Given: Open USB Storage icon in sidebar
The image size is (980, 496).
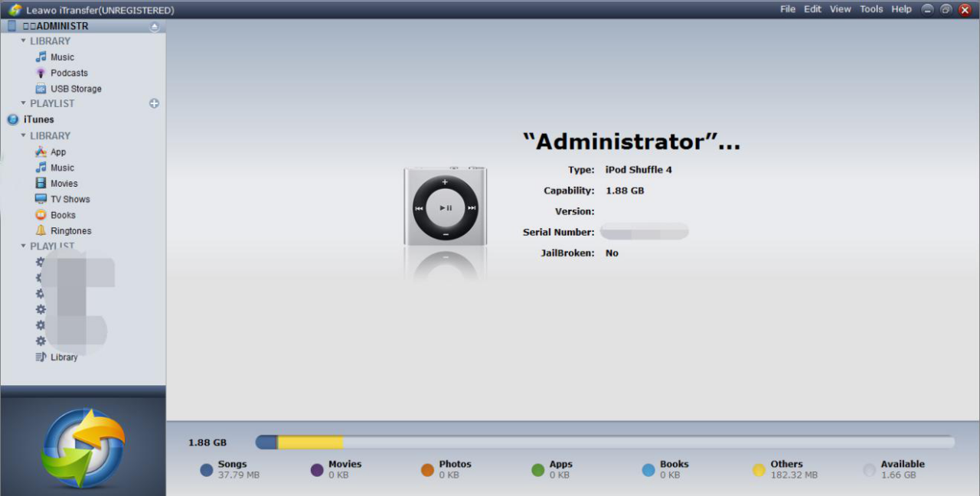Looking at the screenshot, I should click(x=41, y=89).
